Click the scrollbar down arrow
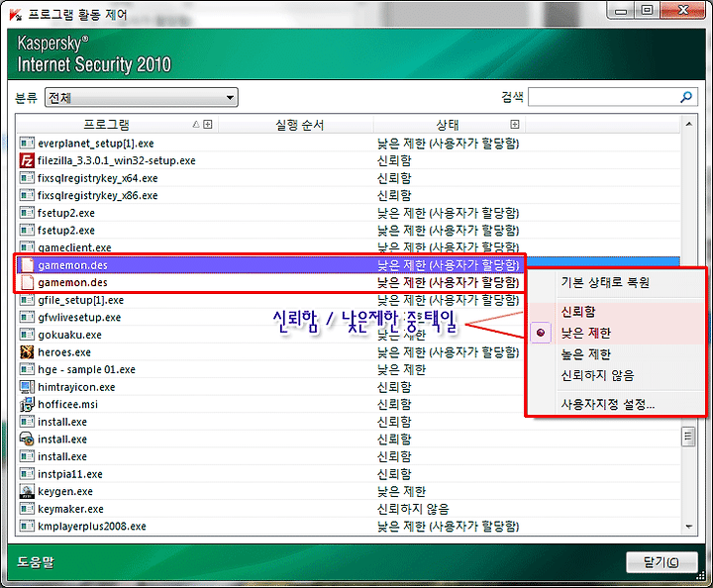This screenshot has width=713, height=588. coord(689,527)
